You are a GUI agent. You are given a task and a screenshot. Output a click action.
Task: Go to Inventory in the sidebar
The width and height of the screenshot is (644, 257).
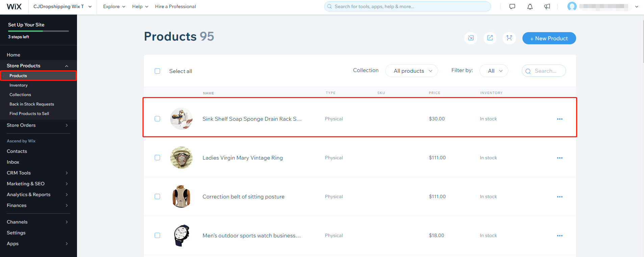pyautogui.click(x=19, y=85)
